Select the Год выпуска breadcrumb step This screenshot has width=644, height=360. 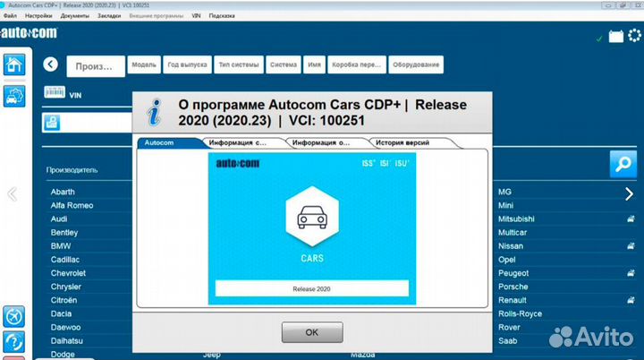point(187,64)
